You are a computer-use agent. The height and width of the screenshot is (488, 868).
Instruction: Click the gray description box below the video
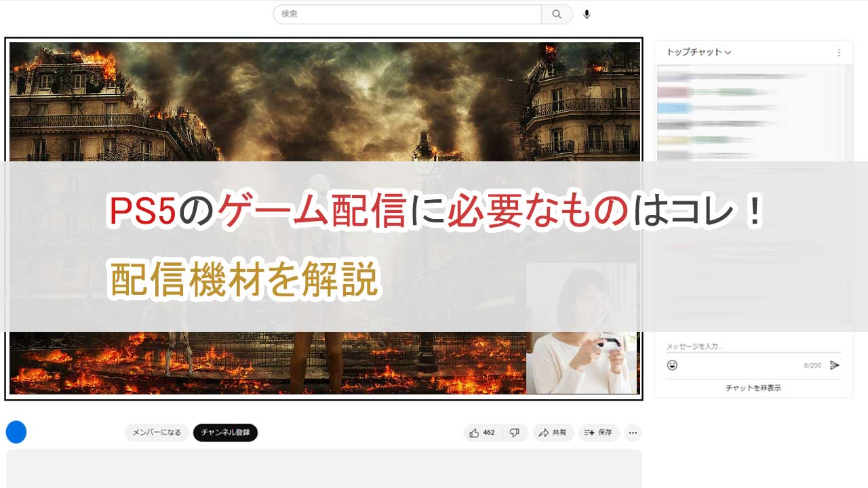tap(324, 469)
